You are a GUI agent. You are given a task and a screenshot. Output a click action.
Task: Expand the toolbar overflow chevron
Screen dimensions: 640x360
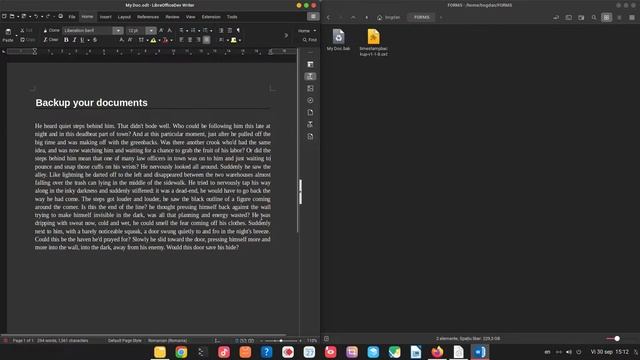286,36
